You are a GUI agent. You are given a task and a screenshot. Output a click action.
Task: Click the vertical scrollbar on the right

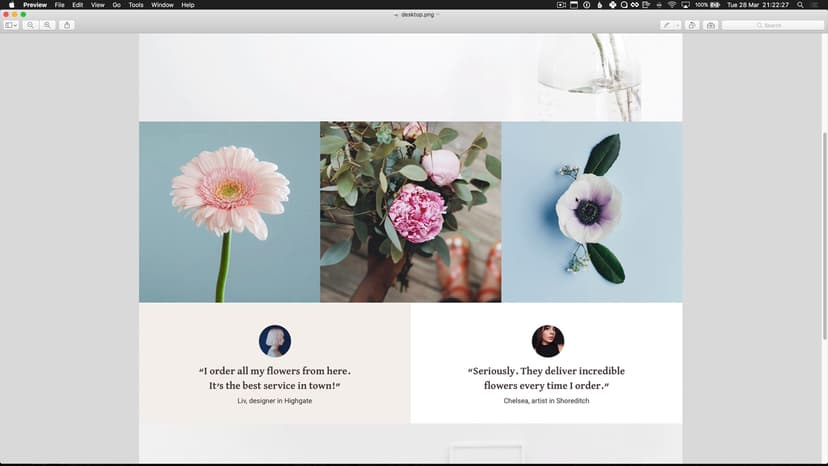(x=823, y=200)
